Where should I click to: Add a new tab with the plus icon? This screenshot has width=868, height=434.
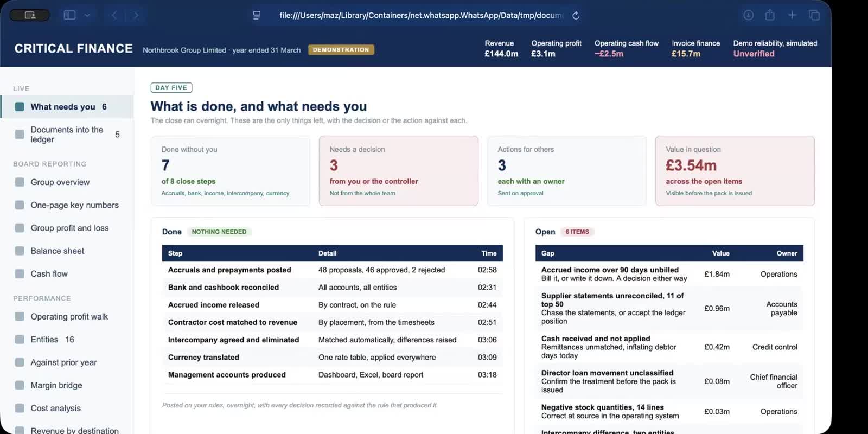[792, 15]
